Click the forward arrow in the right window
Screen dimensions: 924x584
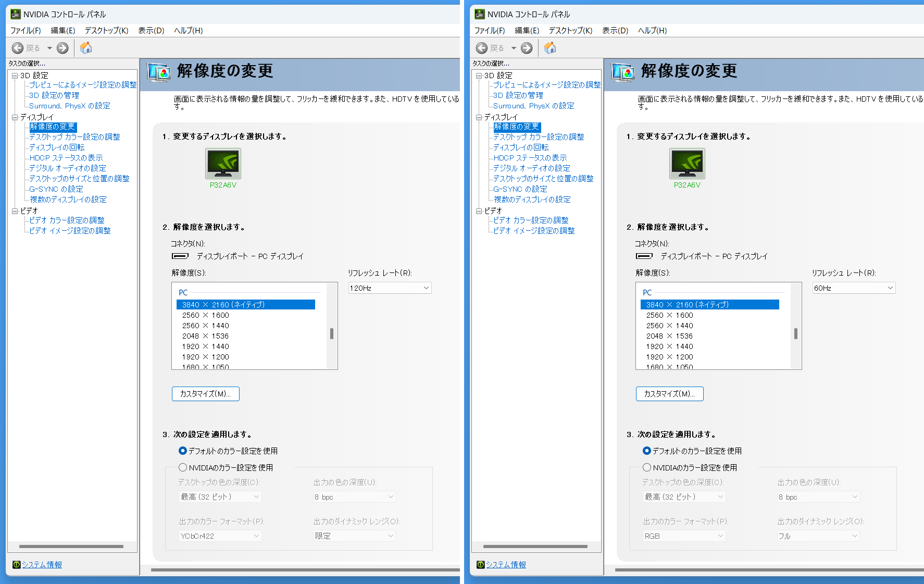click(527, 48)
